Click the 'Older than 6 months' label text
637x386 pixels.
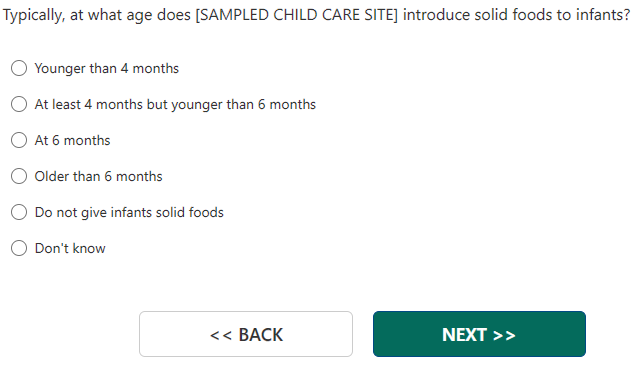tap(98, 177)
